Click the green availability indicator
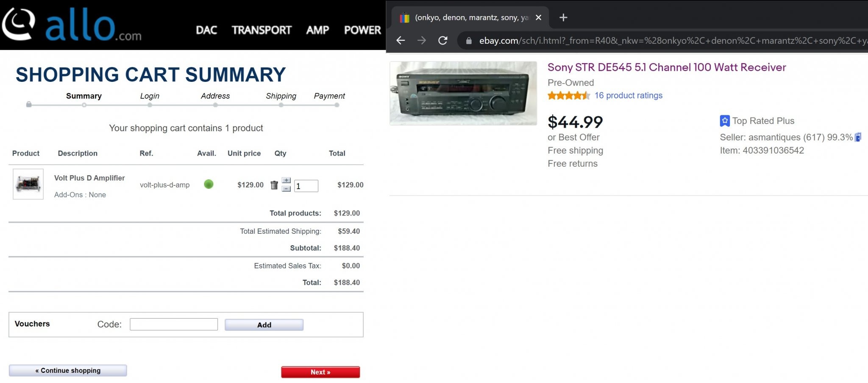The image size is (868, 383). 209,184
